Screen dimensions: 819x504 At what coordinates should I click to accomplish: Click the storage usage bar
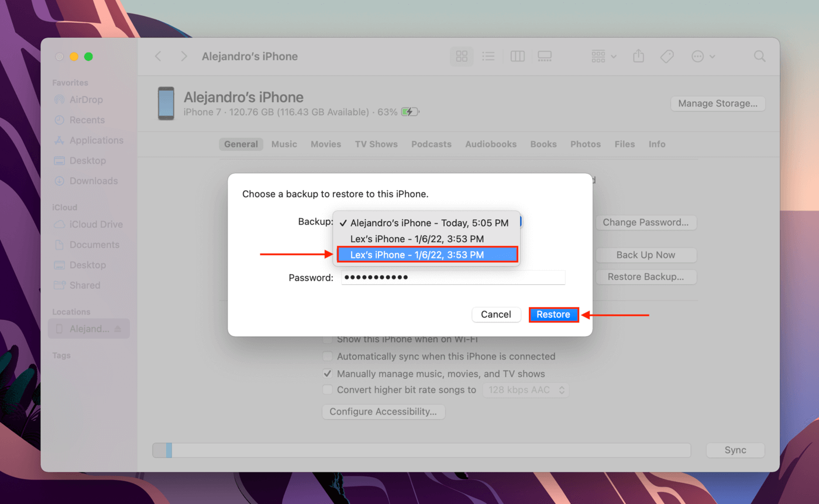pos(421,450)
